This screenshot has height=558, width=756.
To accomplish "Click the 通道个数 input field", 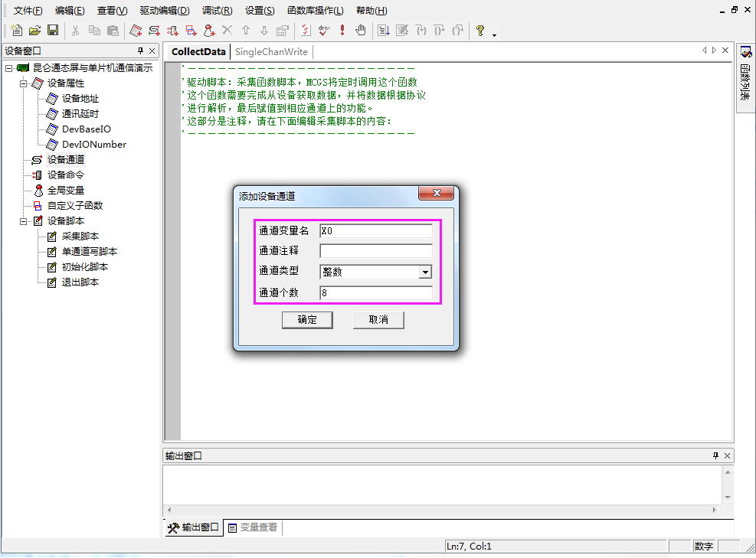I will [376, 292].
